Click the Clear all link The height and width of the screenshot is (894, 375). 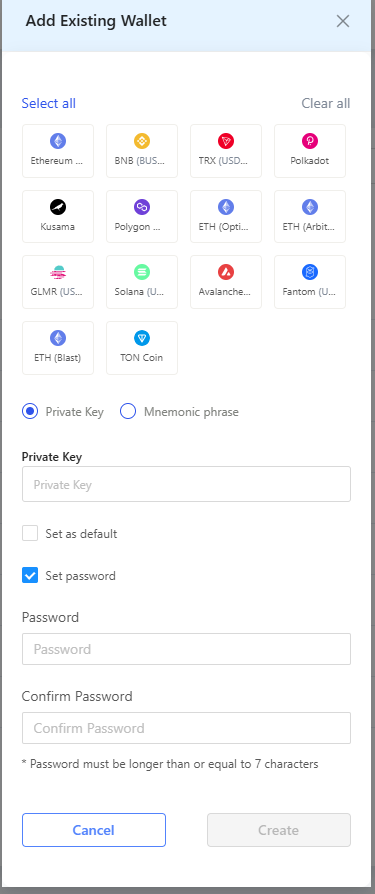tap(326, 103)
